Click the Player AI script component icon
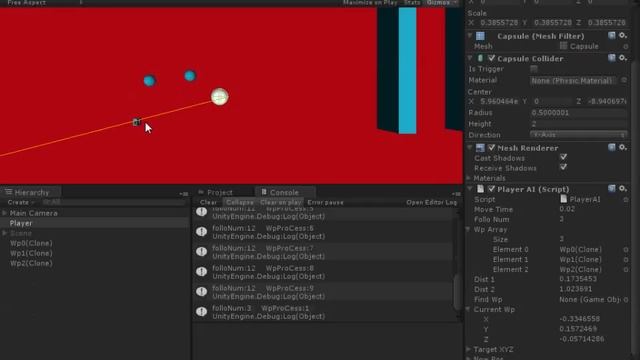 (480, 189)
